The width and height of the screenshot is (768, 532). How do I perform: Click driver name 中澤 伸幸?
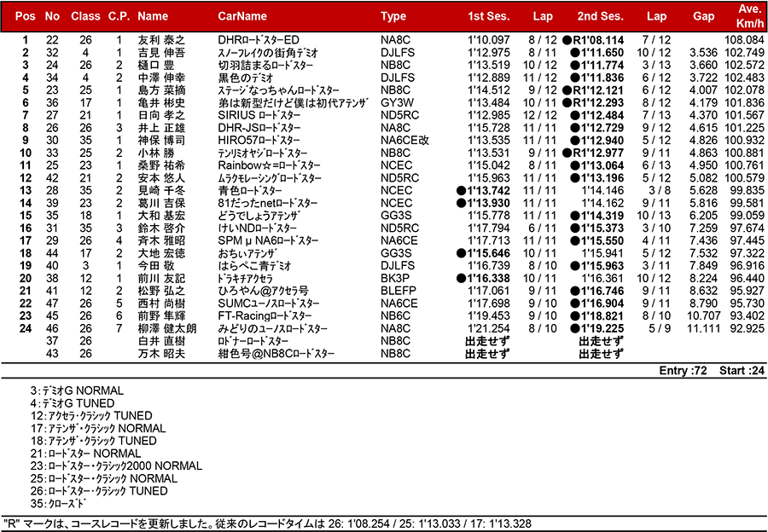point(161,78)
